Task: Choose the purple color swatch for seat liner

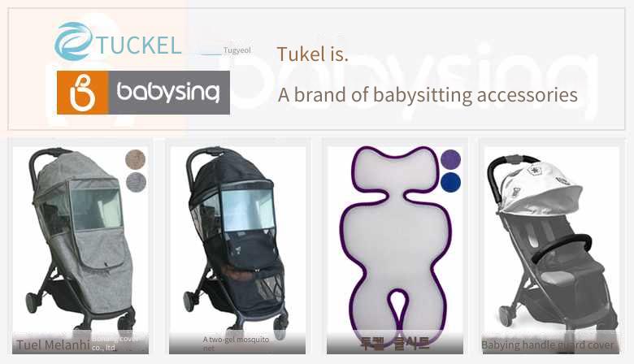Action: [450, 159]
